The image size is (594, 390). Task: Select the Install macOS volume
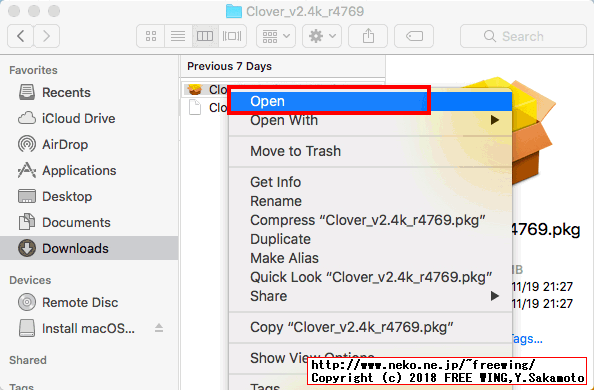point(88,329)
